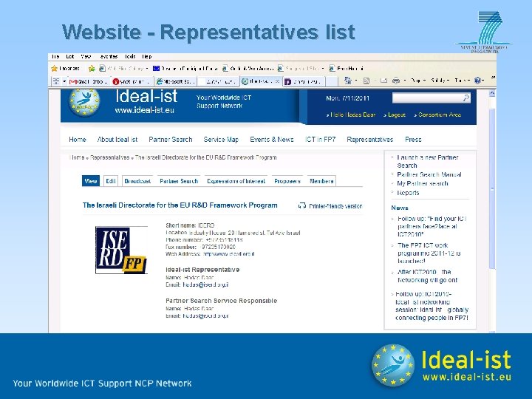Click the Ideal-ist Representative email address
Viewport: 532px width, 399px height.
(205, 284)
